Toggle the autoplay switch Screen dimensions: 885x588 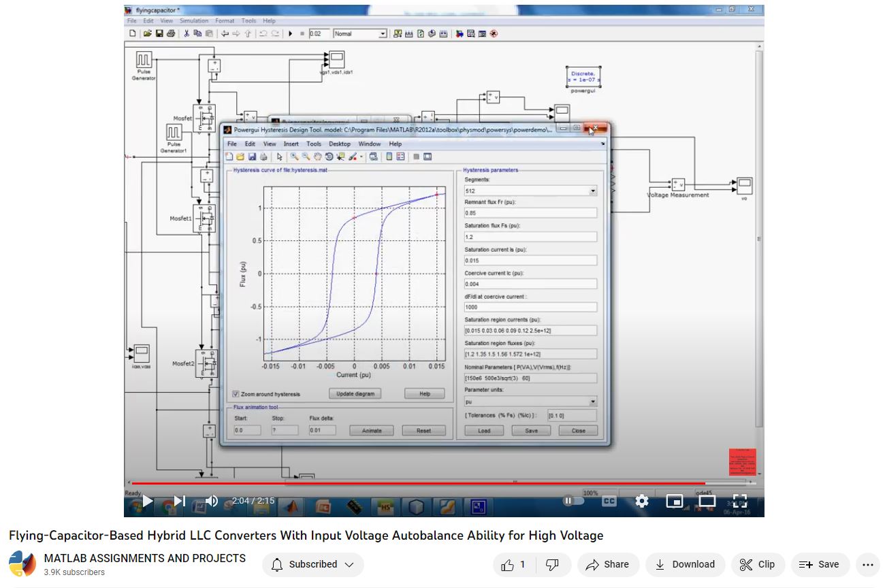(573, 501)
